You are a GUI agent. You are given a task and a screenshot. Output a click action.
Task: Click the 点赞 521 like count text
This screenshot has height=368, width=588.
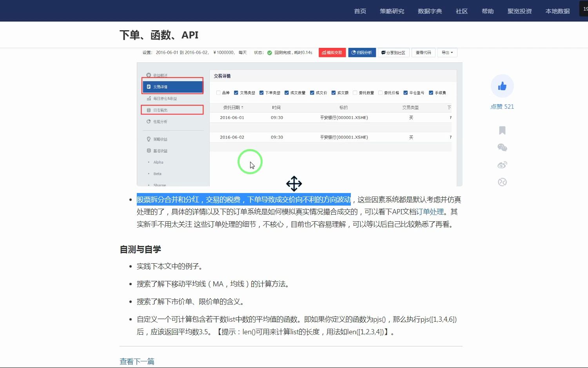pyautogui.click(x=502, y=107)
